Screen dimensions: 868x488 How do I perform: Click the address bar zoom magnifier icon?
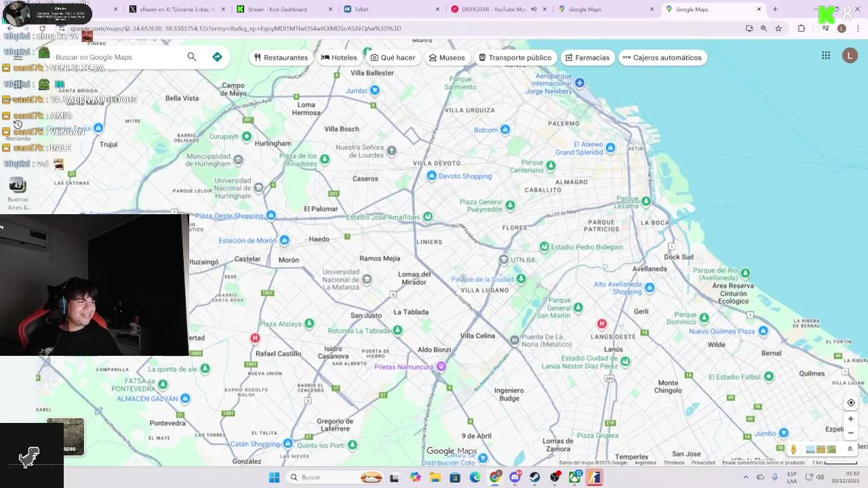click(x=764, y=28)
